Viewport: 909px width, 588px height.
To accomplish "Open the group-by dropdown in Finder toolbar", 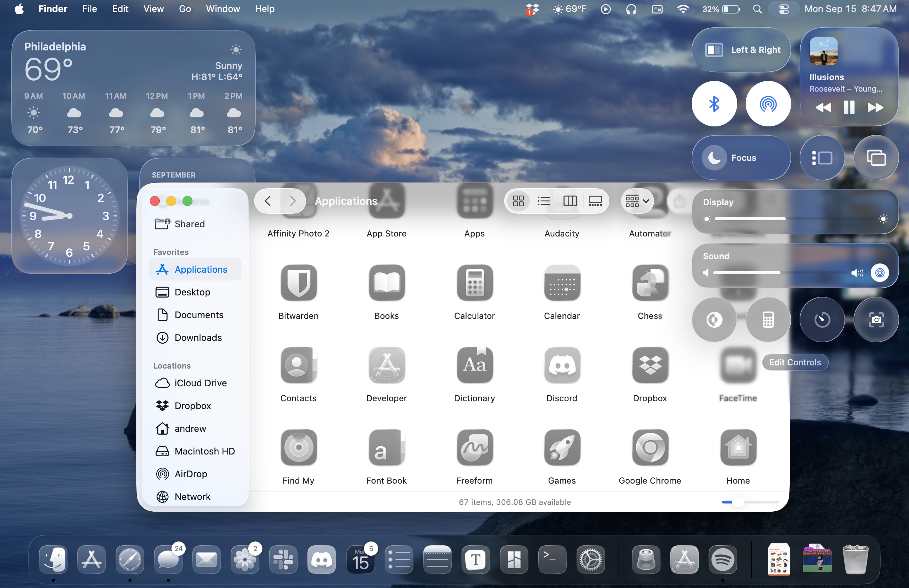I will [x=637, y=201].
